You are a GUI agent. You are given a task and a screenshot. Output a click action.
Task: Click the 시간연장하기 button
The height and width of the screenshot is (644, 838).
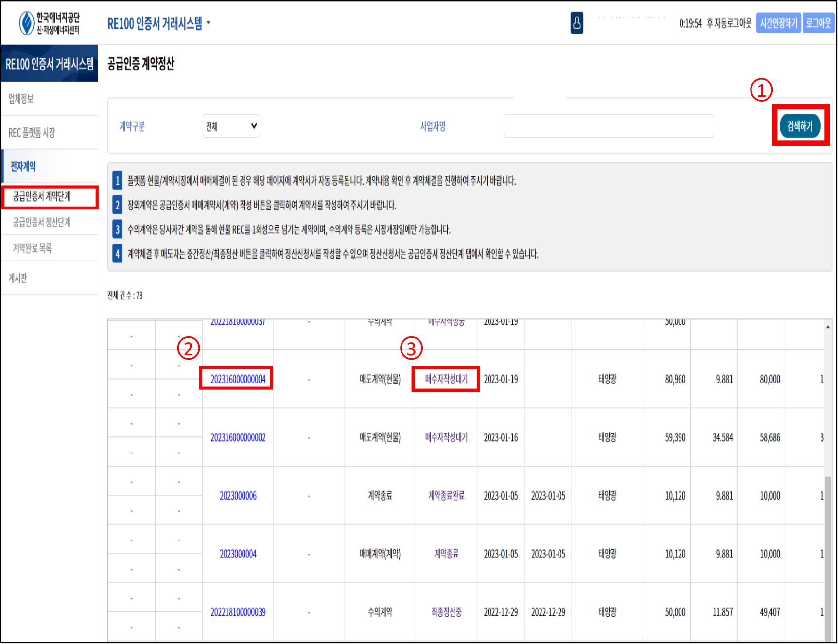(x=778, y=23)
